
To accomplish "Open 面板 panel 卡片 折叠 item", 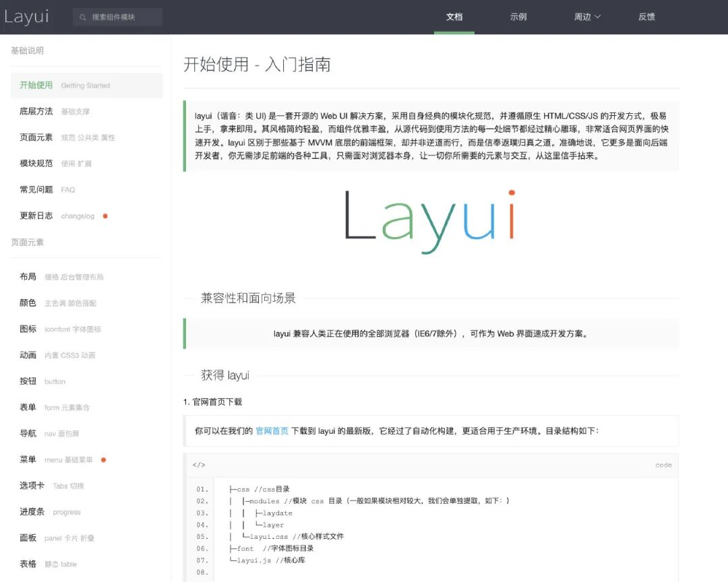I will (x=86, y=538).
